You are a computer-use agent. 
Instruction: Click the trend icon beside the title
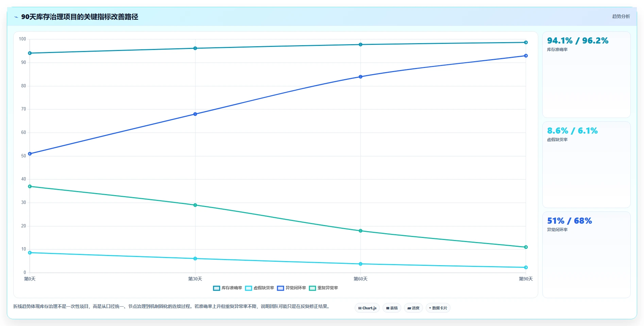click(16, 17)
